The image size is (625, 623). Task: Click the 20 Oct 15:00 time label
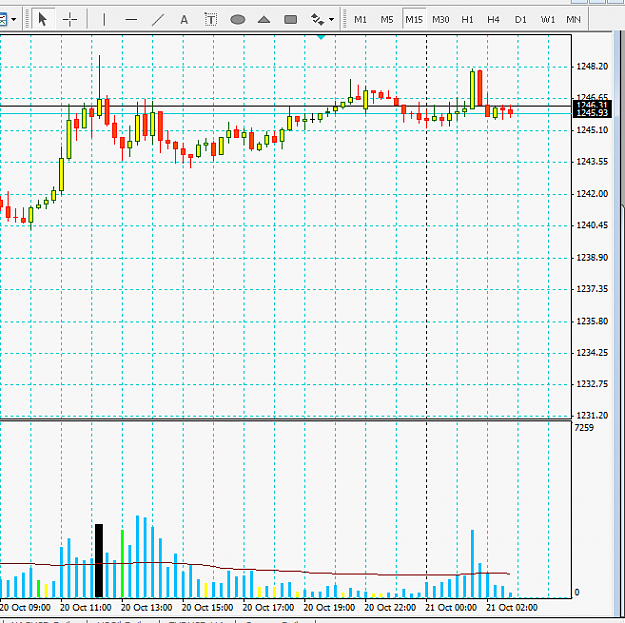pos(207,607)
